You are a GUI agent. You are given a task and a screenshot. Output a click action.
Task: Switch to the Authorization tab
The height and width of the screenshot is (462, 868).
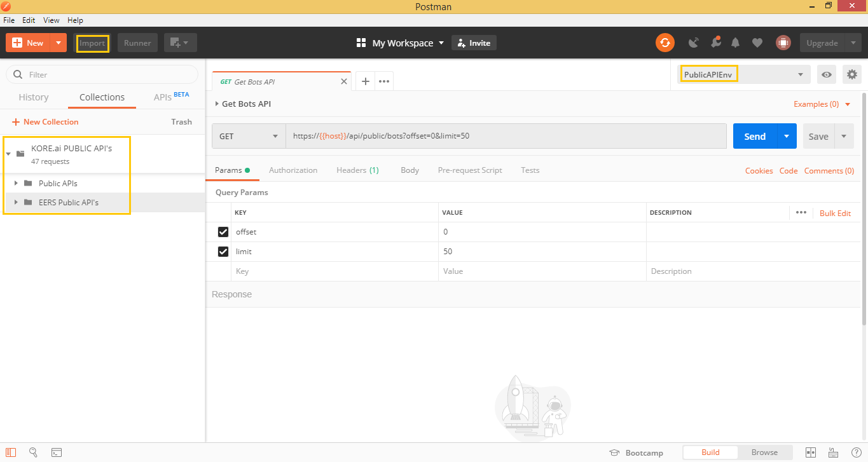click(x=293, y=170)
